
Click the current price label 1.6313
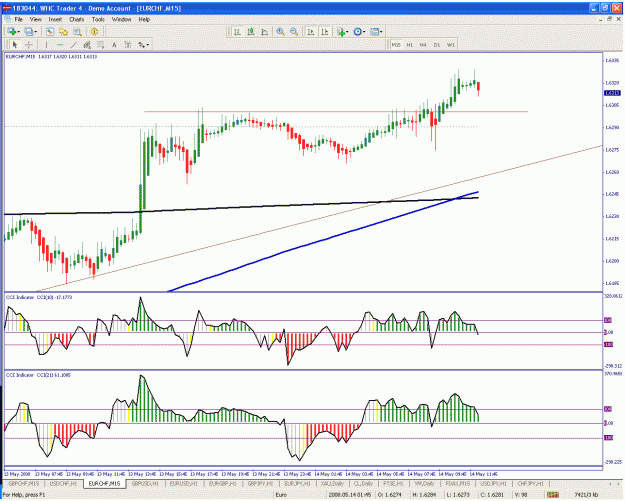[x=612, y=93]
